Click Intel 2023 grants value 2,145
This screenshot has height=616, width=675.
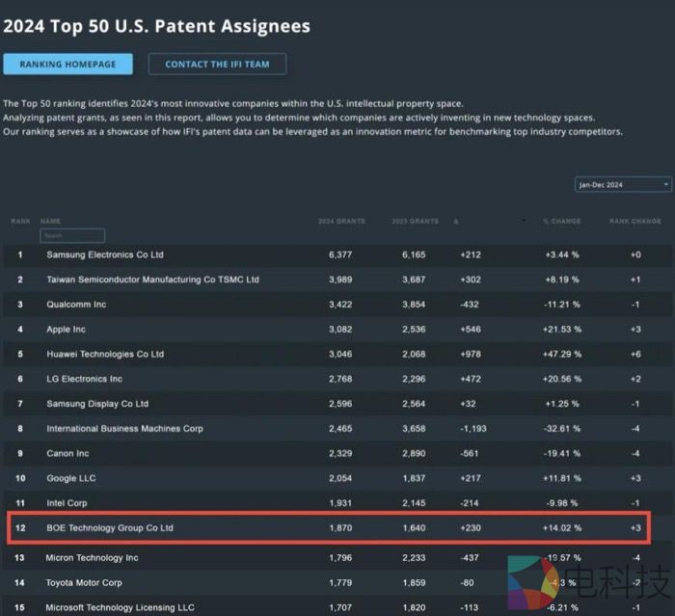pos(414,503)
